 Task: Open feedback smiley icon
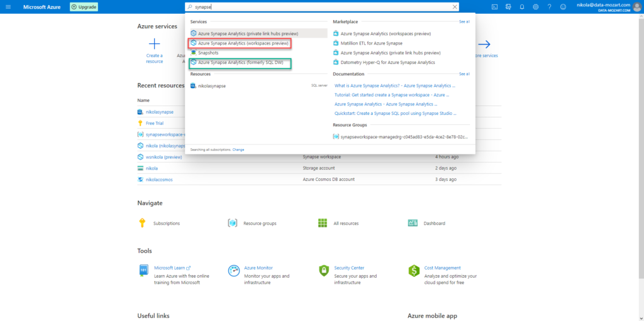tap(563, 7)
